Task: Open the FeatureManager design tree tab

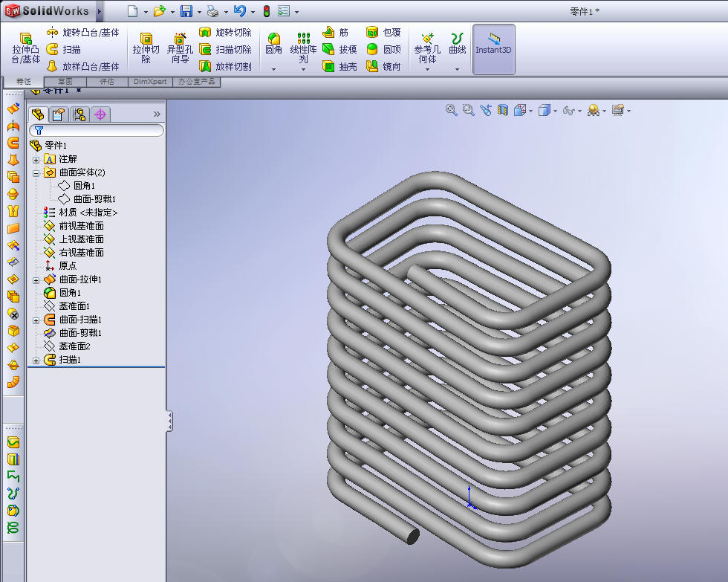Action: 38,114
